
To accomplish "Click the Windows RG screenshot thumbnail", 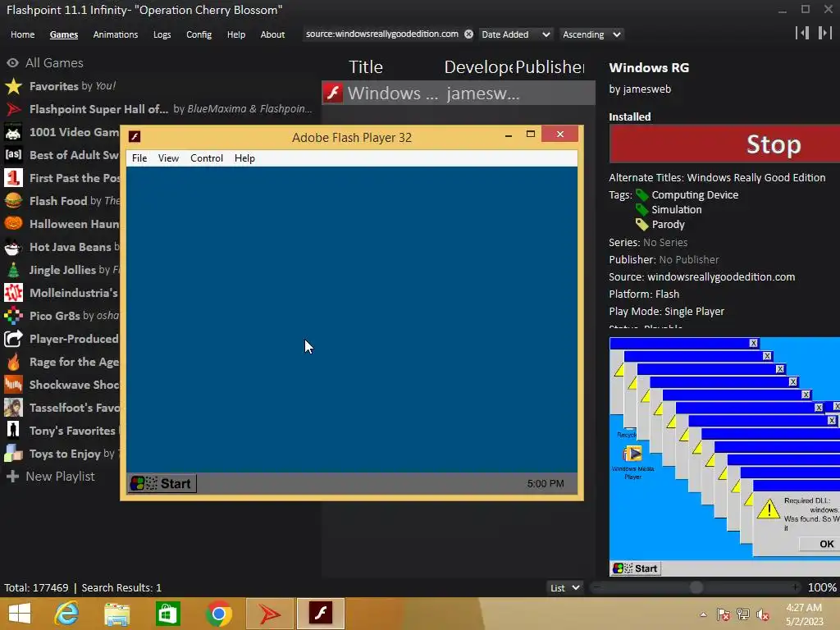I will click(x=724, y=456).
